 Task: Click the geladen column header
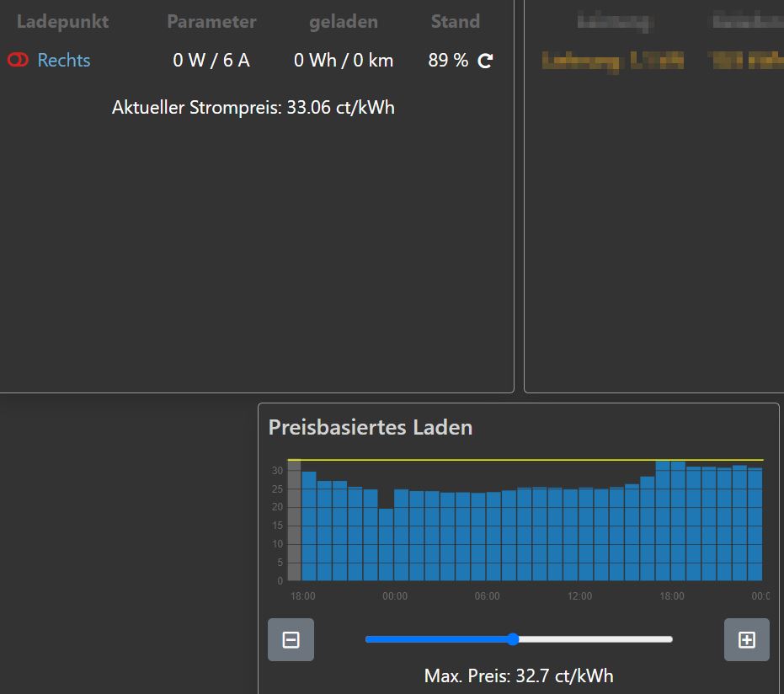(343, 22)
